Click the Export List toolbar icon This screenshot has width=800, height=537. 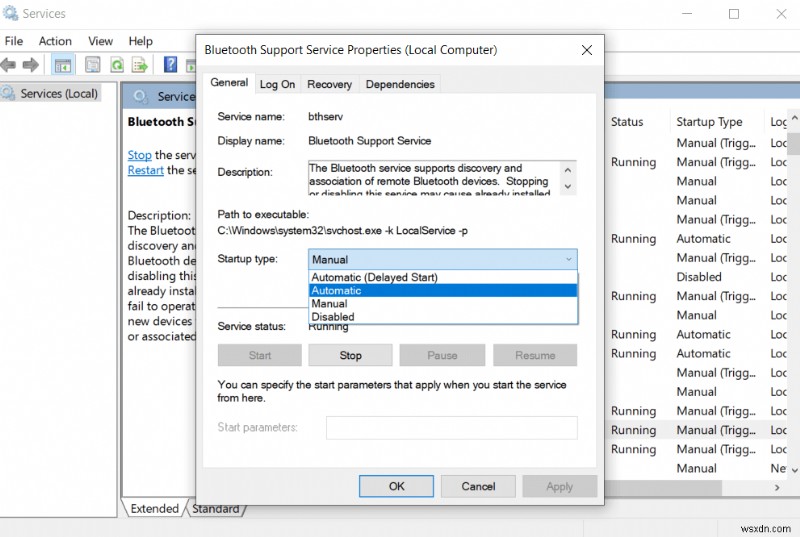(139, 65)
